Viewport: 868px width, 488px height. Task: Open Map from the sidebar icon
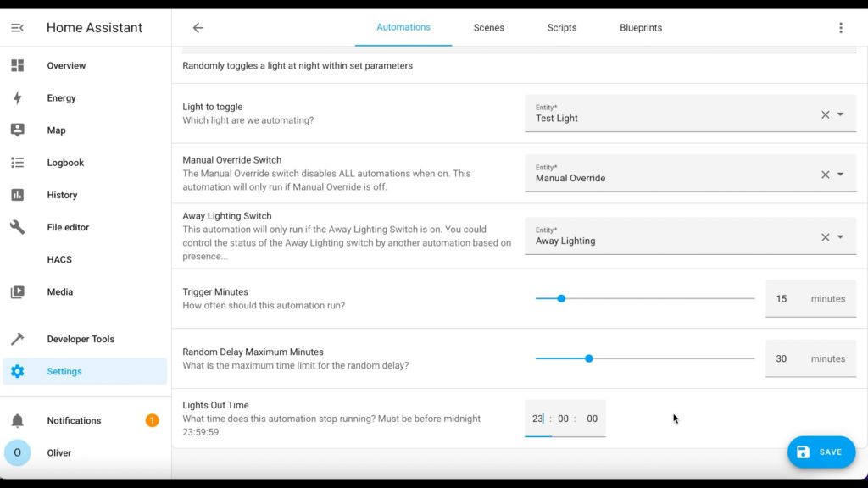[17, 130]
